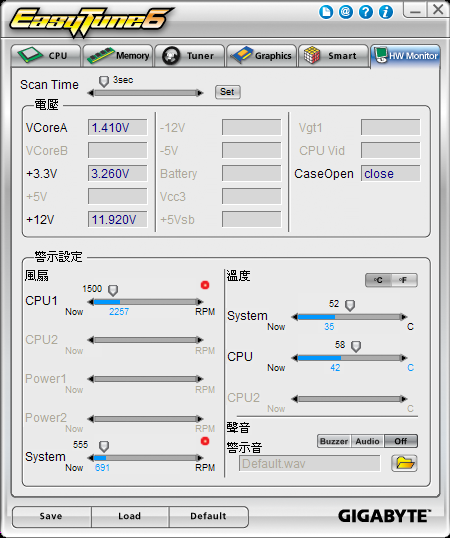Image resolution: width=450 pixels, height=538 pixels.
Task: Click the System fan threshold thumb at 555
Action: pyautogui.click(x=104, y=446)
